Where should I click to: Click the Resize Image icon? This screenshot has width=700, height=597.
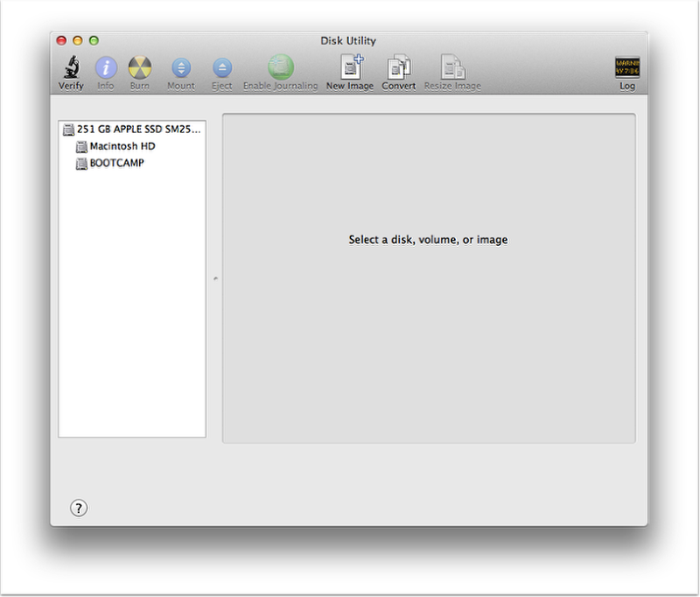pos(452,68)
